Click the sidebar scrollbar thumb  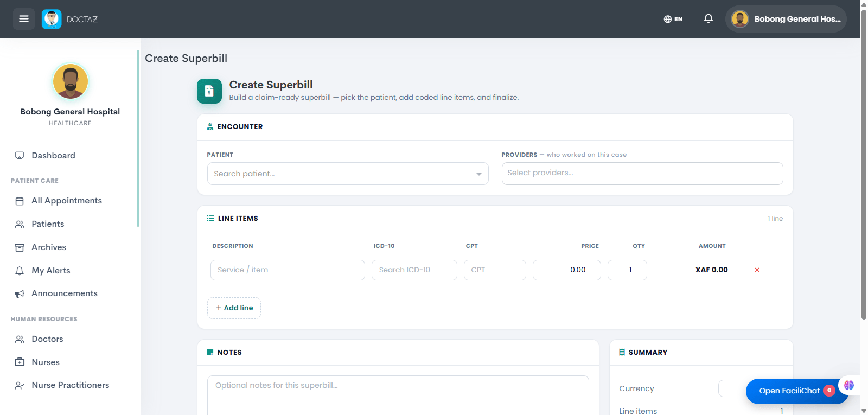(138, 138)
